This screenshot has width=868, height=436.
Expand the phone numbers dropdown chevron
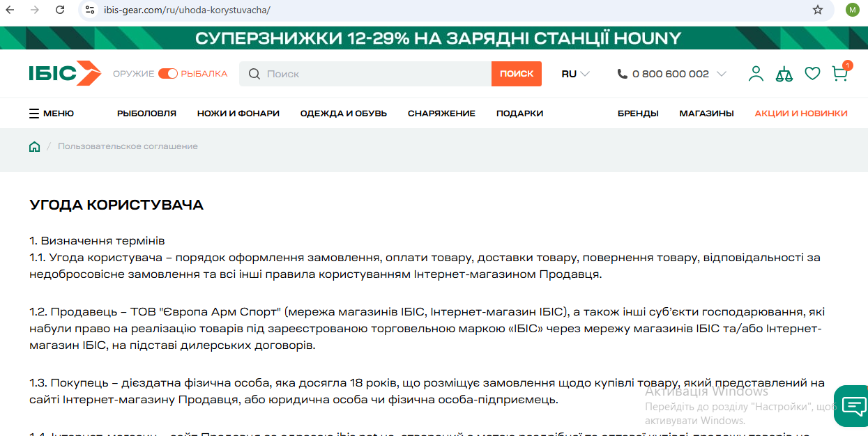pyautogui.click(x=722, y=74)
